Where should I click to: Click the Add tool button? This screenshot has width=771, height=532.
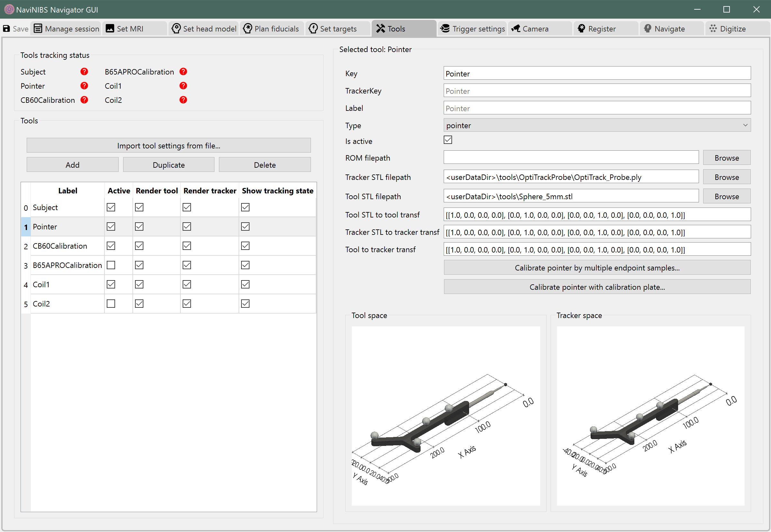point(72,165)
